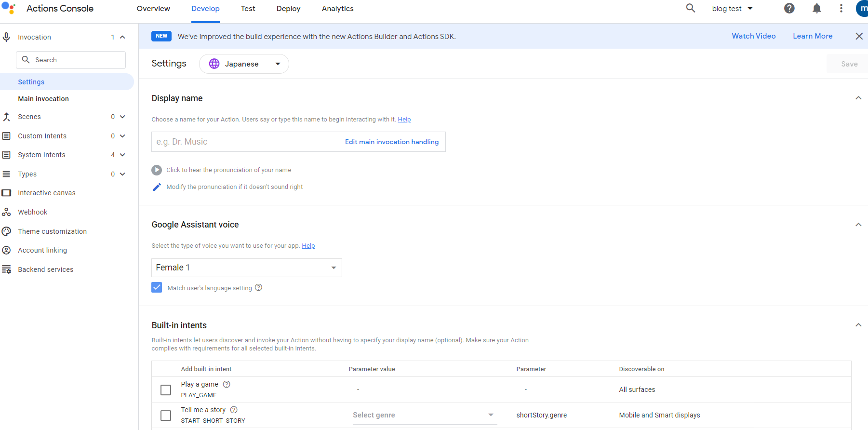Open Backend services in the sidebar
868x430 pixels.
46,269
